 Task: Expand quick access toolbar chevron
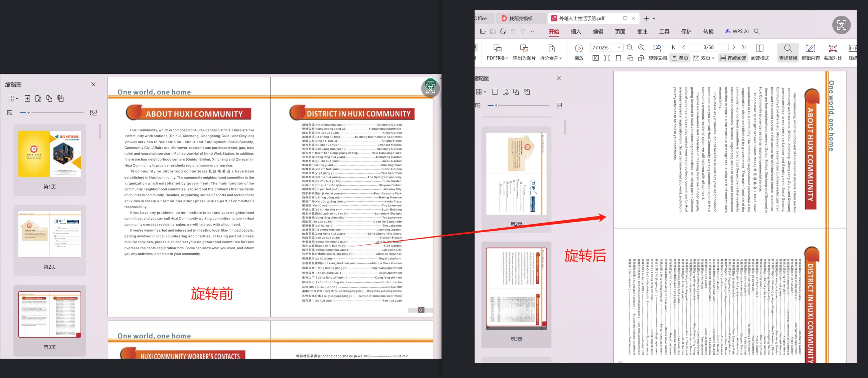(532, 32)
